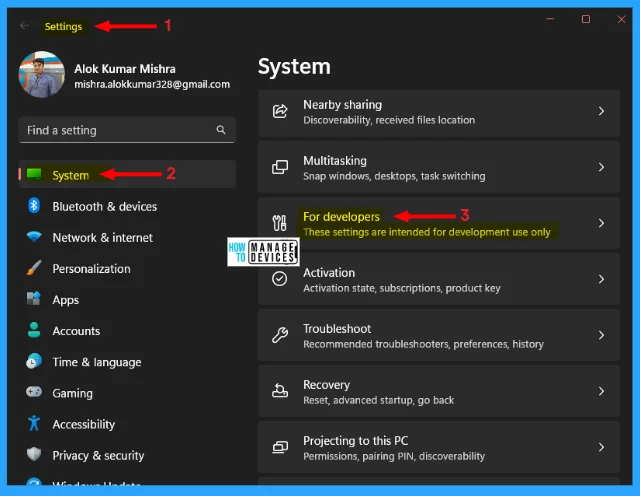
Task: Click the Accounts person icon
Action: pos(34,330)
